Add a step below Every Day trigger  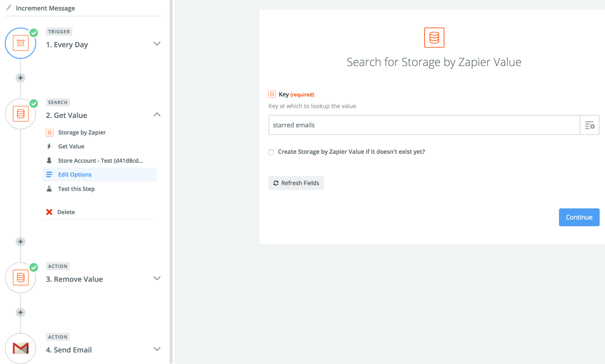tap(20, 78)
